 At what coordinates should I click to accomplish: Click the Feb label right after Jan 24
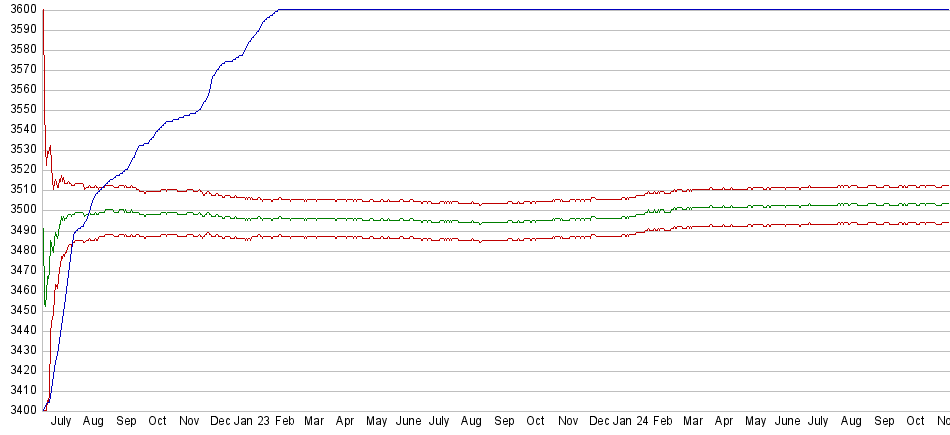click(x=661, y=422)
